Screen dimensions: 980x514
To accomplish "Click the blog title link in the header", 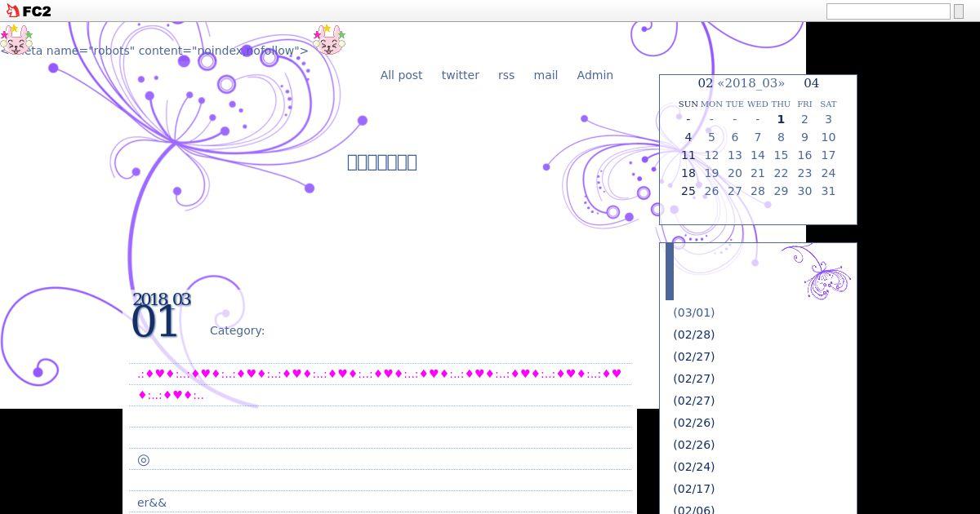I will point(382,162).
